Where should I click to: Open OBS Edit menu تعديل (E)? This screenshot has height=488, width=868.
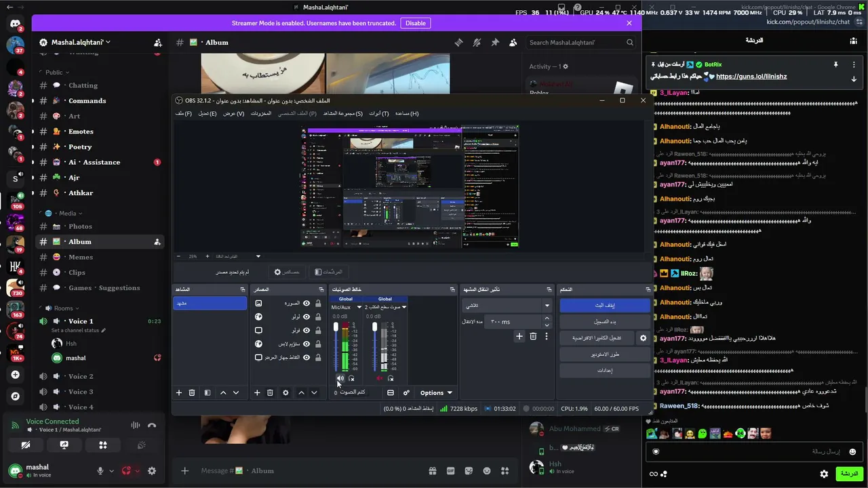tap(208, 113)
